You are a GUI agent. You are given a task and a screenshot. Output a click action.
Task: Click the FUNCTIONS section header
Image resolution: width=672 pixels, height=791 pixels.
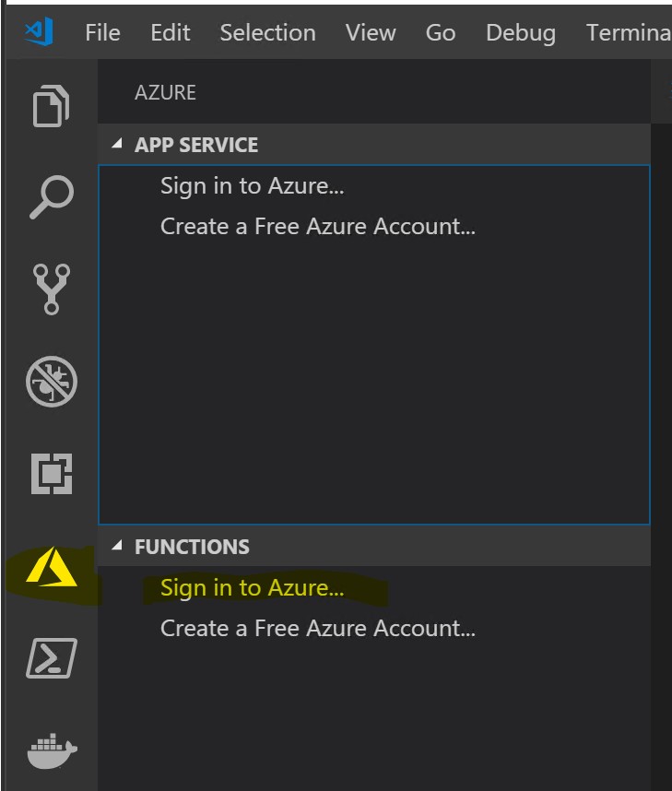click(374, 546)
